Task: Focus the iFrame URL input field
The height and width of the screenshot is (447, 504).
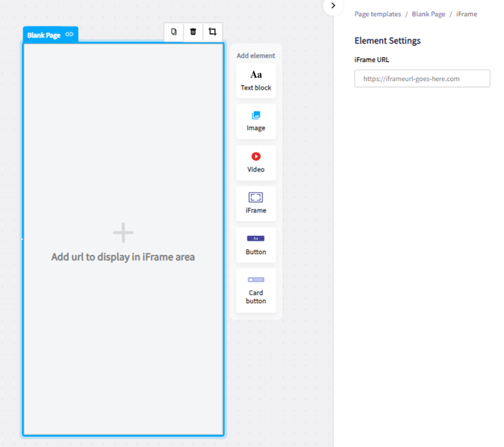Action: point(422,78)
